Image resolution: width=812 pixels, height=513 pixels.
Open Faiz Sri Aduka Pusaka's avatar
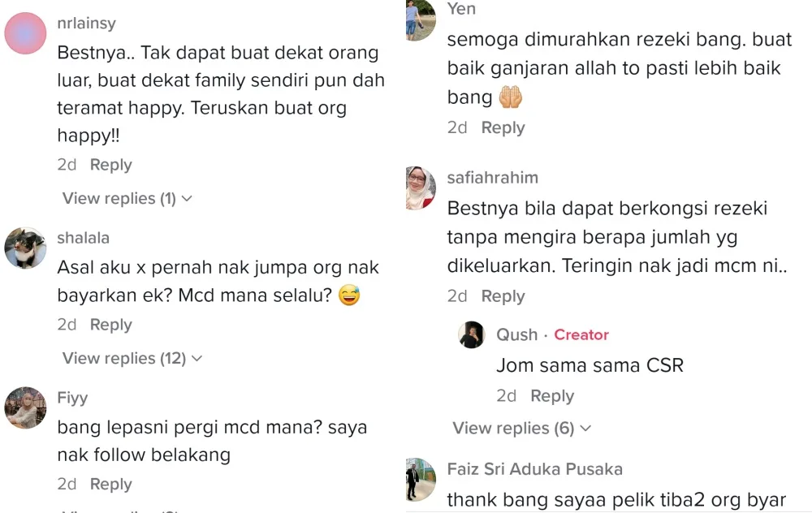(421, 480)
